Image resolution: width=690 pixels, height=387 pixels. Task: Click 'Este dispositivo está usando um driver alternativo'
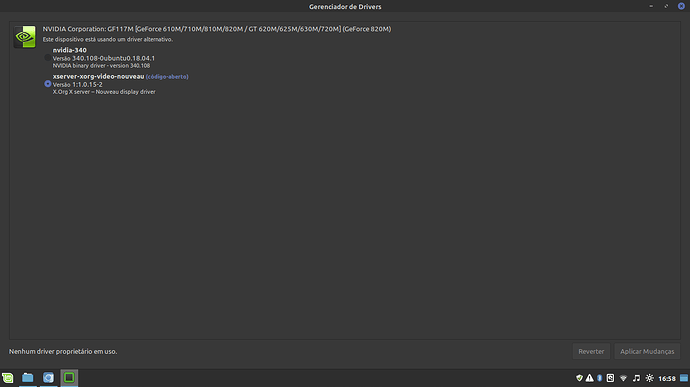click(x=107, y=39)
